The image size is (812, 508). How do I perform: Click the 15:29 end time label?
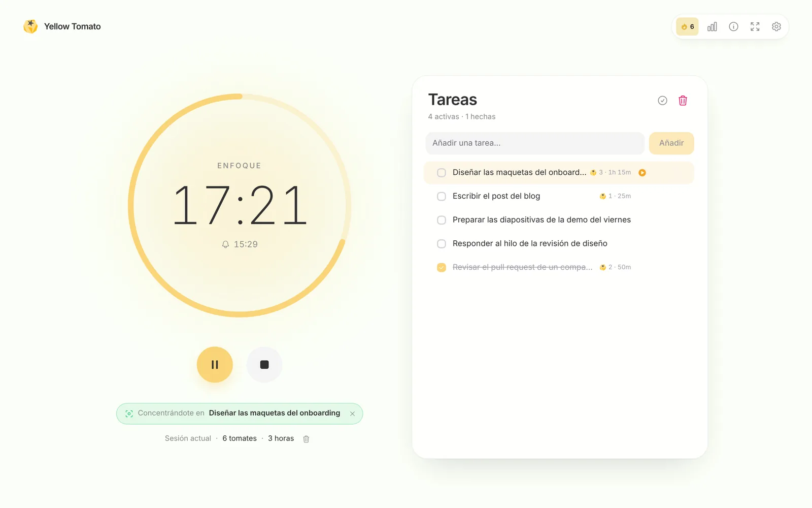click(x=246, y=244)
